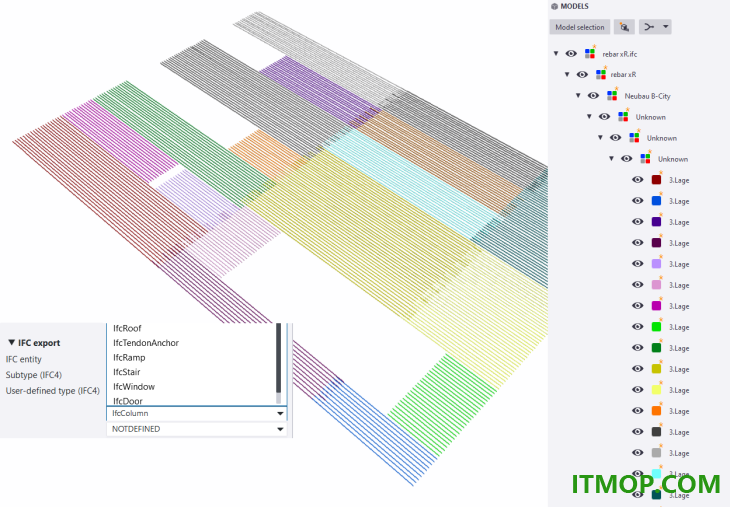
Task: Hide the dark red 3.Lage layer
Action: [637, 180]
